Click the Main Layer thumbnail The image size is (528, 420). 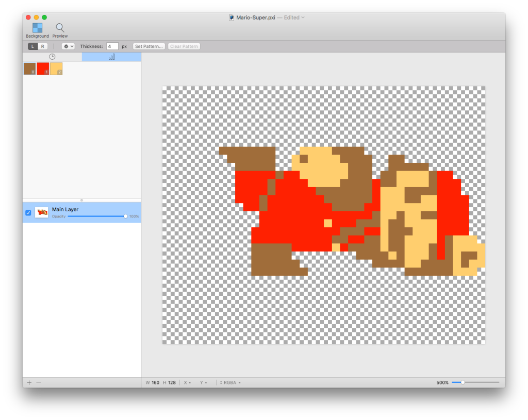click(x=42, y=212)
